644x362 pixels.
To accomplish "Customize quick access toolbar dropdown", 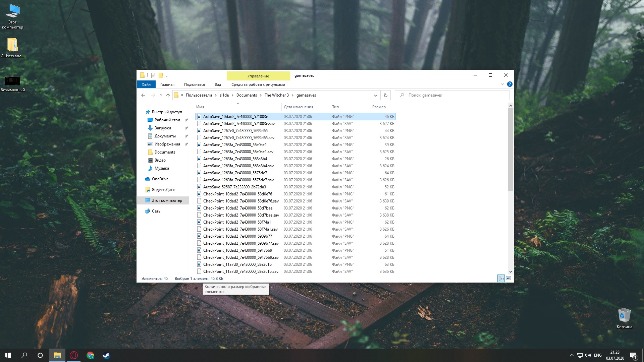I will pyautogui.click(x=167, y=75).
